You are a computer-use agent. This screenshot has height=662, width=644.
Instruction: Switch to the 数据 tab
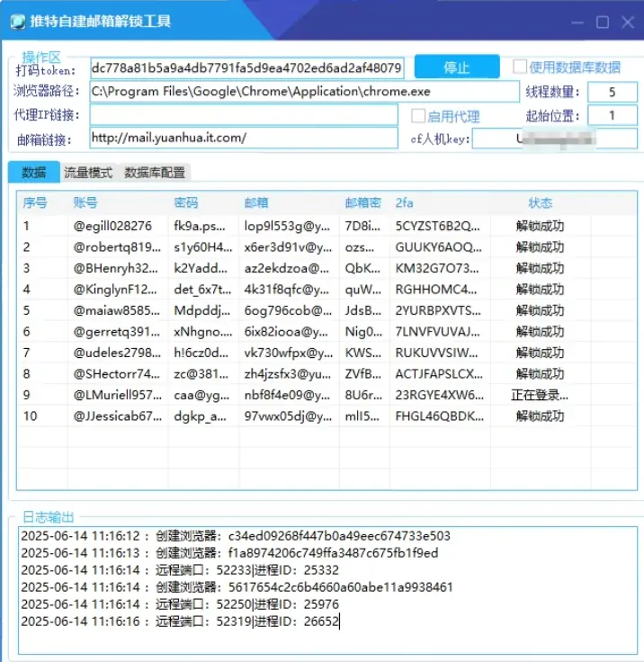[34, 173]
